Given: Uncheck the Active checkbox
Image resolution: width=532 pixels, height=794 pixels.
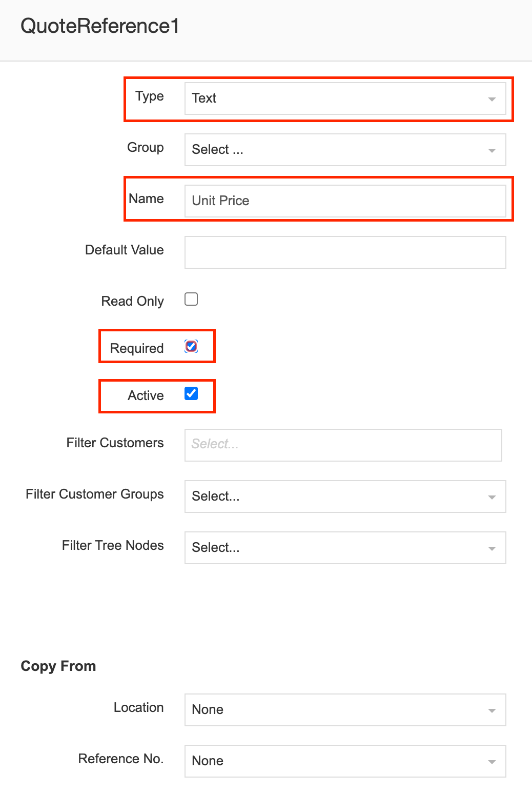Looking at the screenshot, I should pyautogui.click(x=191, y=393).
